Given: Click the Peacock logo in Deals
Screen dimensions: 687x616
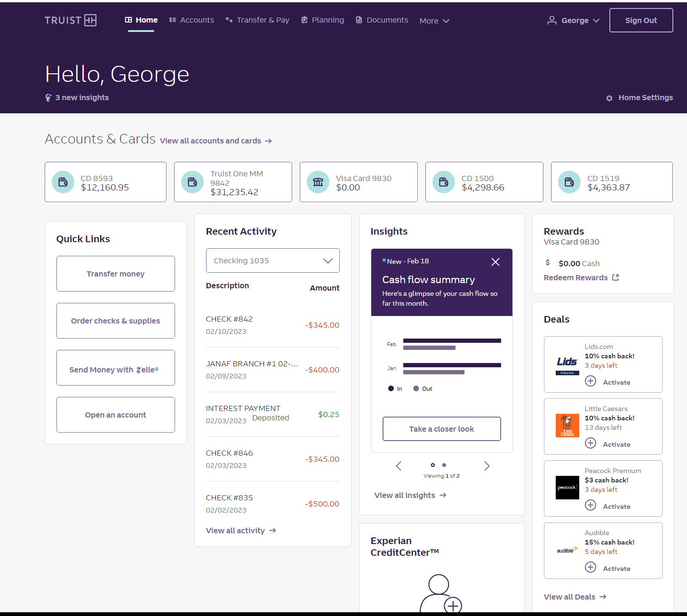Looking at the screenshot, I should pos(567,488).
